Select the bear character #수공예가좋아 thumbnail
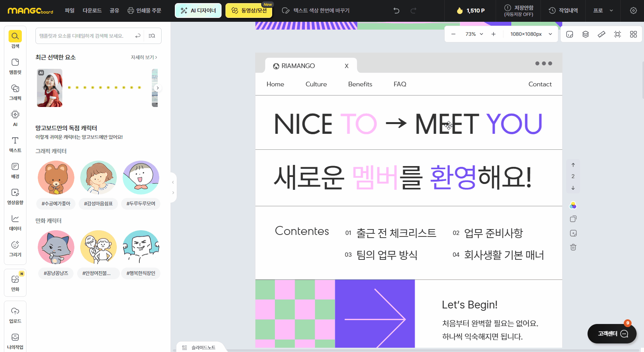 click(56, 178)
